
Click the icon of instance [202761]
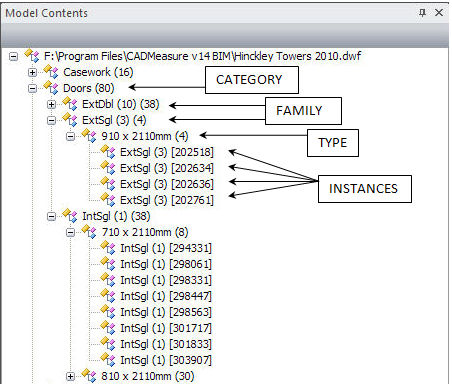pos(108,199)
